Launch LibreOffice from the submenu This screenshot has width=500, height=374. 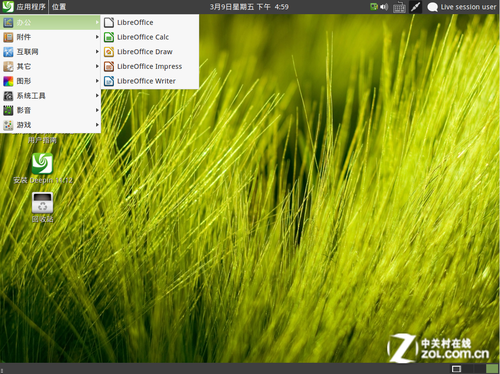[150, 22]
